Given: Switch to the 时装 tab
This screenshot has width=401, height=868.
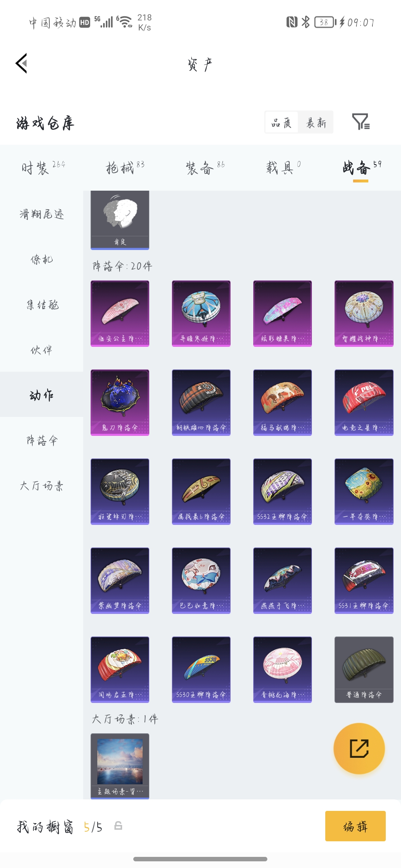Looking at the screenshot, I should coord(43,168).
